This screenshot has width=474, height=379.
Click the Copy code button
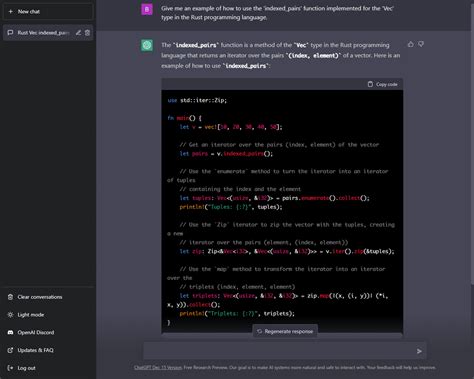coord(382,84)
